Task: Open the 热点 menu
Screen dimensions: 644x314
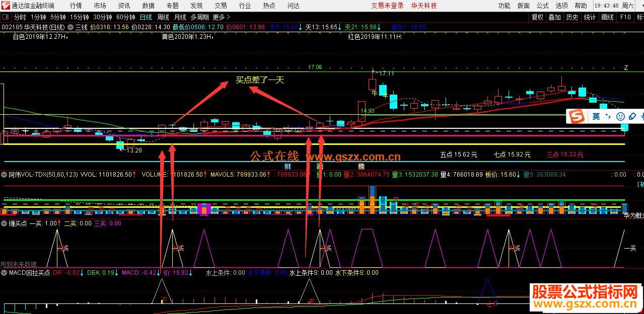Action: tap(269, 6)
